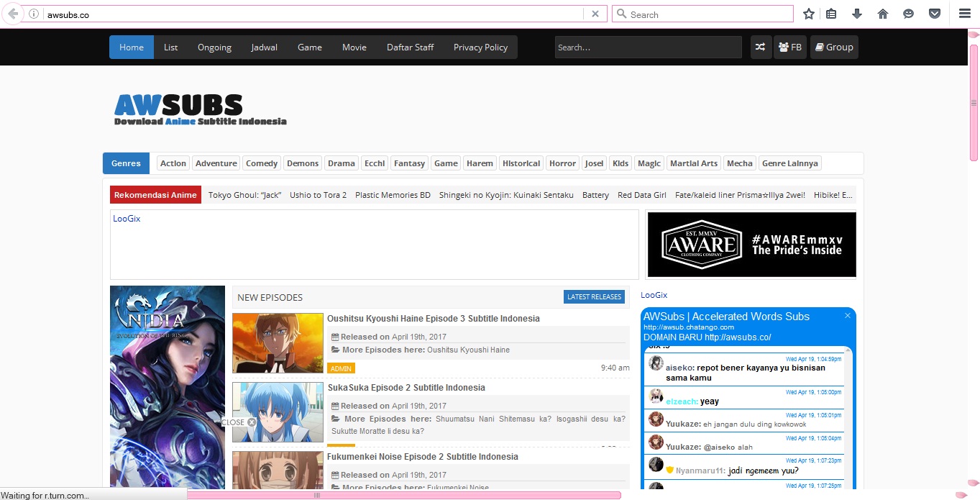This screenshot has width=980, height=500.
Task: Stop loading with the address bar X
Action: [x=595, y=14]
